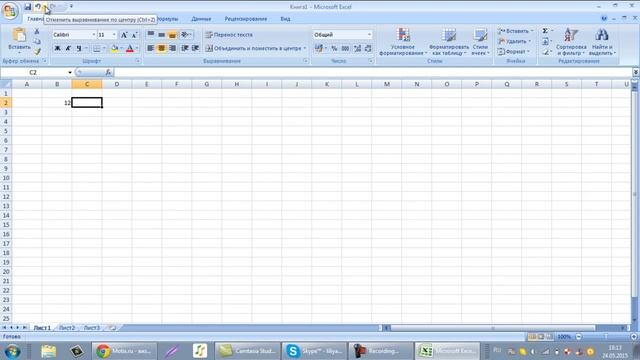640x360 pixels.
Task: Click Форматировать как таблицу
Action: [x=449, y=42]
